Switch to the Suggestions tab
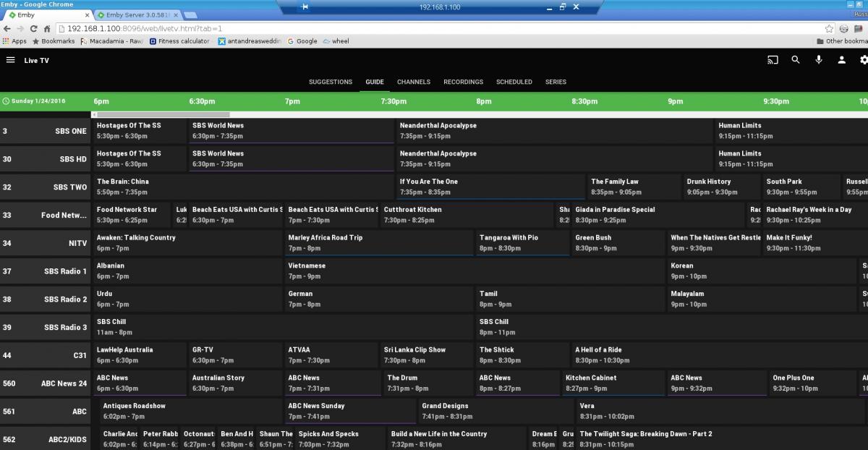This screenshot has width=868, height=450. pos(331,82)
